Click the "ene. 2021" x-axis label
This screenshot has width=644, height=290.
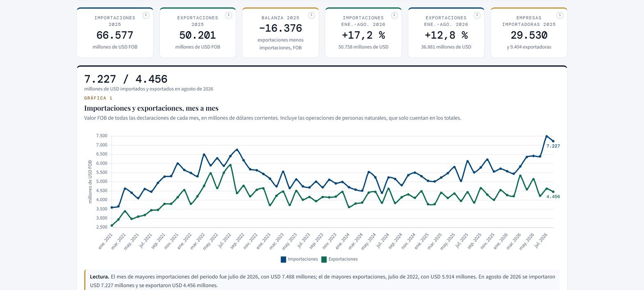(x=105, y=241)
